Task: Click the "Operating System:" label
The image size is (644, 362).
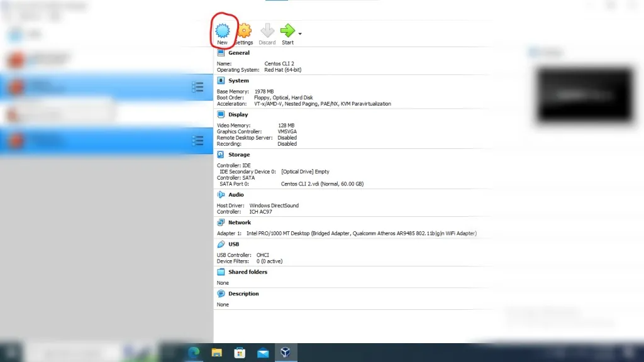Action: coord(238,70)
